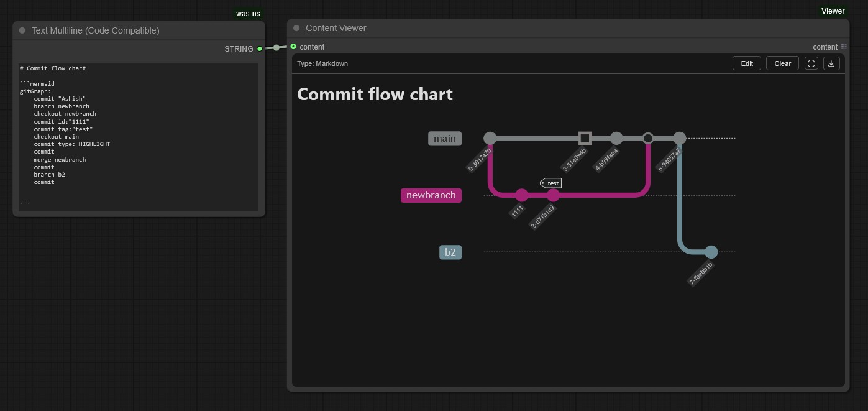Click the link midpoint between the two nodes
Viewport: 868px width, 411px height.
pyautogui.click(x=276, y=47)
